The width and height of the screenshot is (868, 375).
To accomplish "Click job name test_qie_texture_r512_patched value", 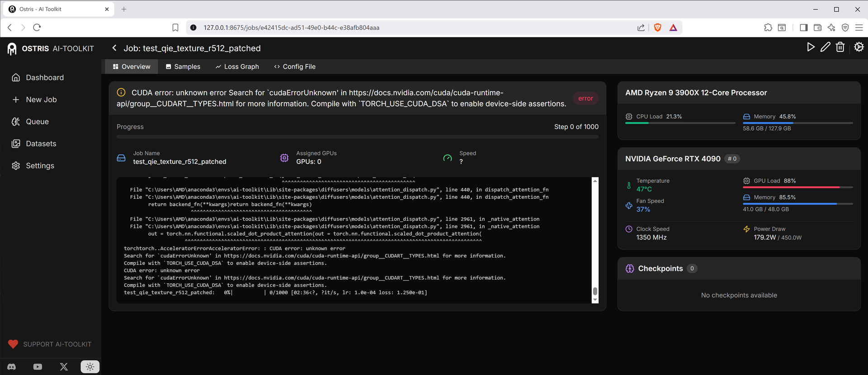I will 179,162.
